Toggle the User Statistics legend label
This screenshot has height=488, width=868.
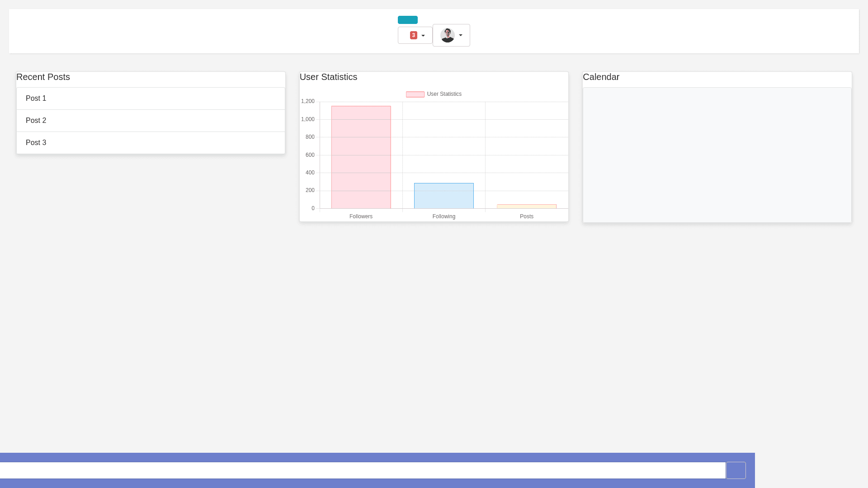444,94
